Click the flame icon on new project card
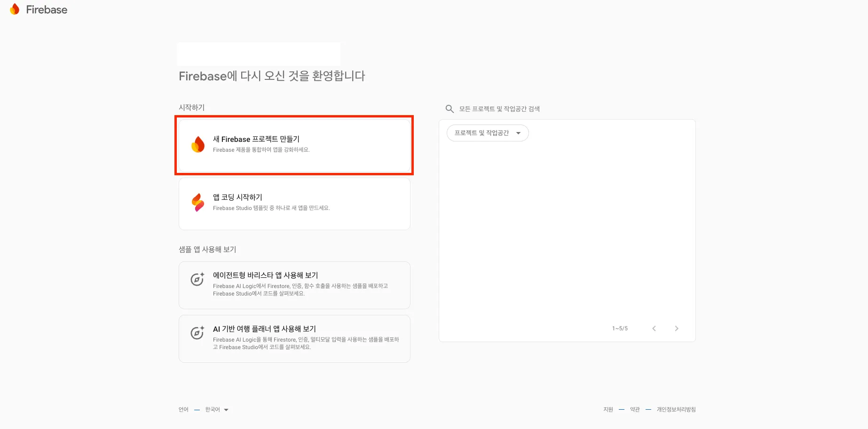868x429 pixels. coord(198,144)
